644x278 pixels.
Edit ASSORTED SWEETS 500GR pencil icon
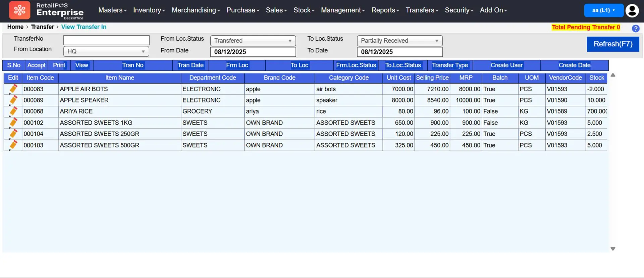tap(13, 145)
